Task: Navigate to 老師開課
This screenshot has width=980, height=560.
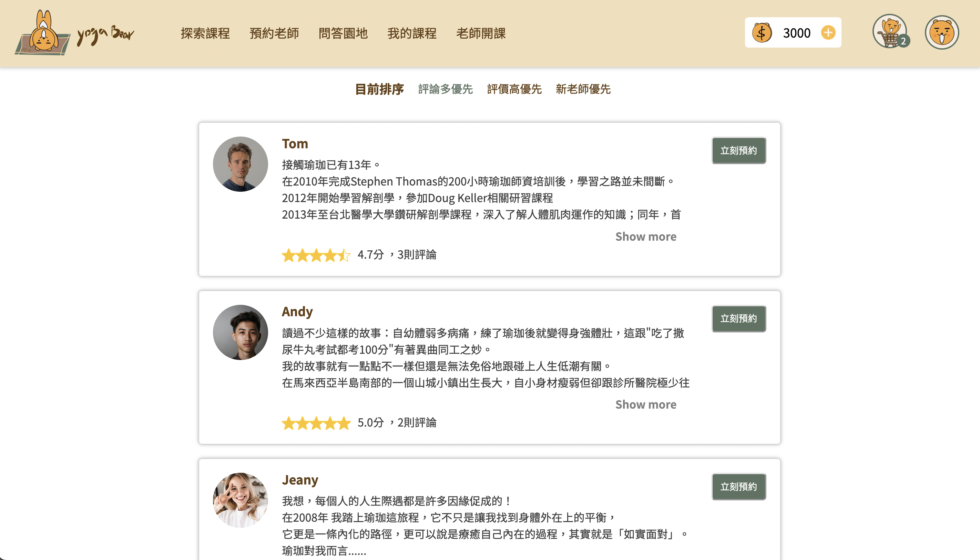Action: (480, 33)
